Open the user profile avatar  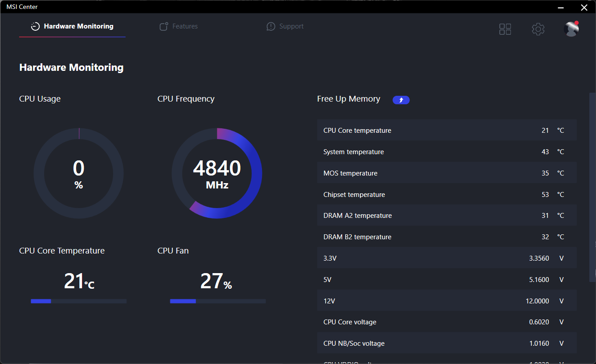pyautogui.click(x=571, y=29)
